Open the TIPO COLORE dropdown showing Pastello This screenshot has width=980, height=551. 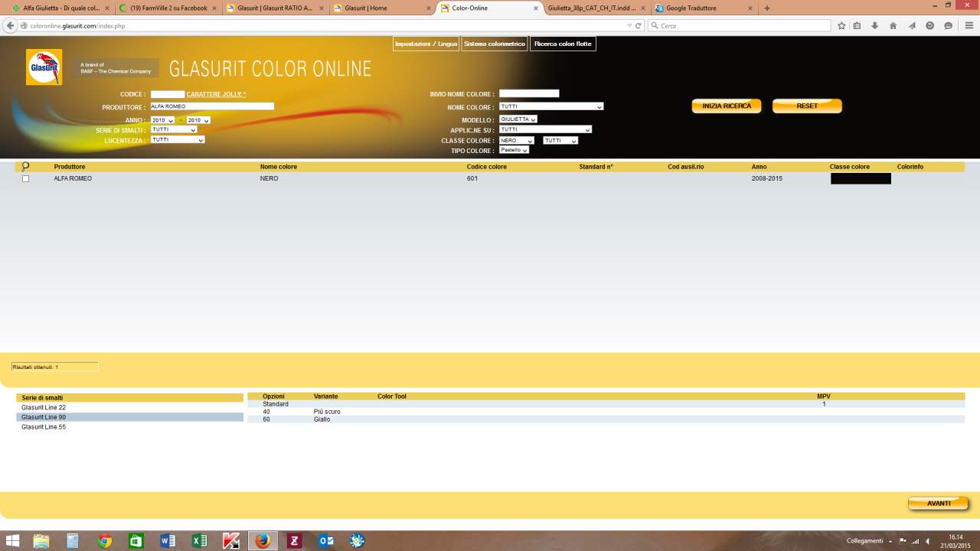coord(514,150)
